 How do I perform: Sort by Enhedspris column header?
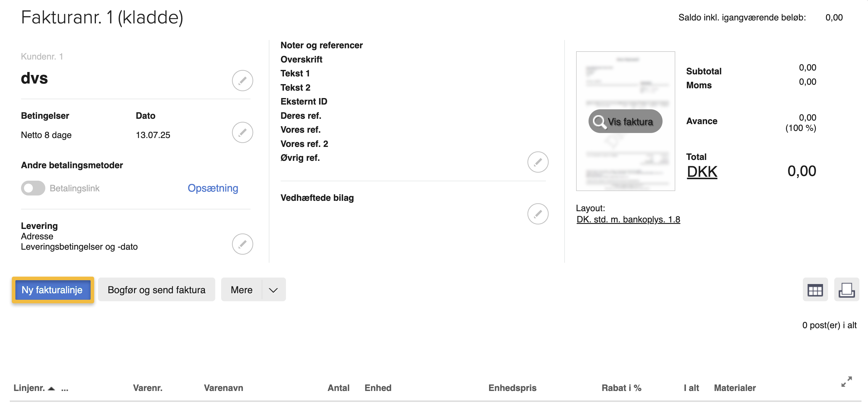click(512, 388)
